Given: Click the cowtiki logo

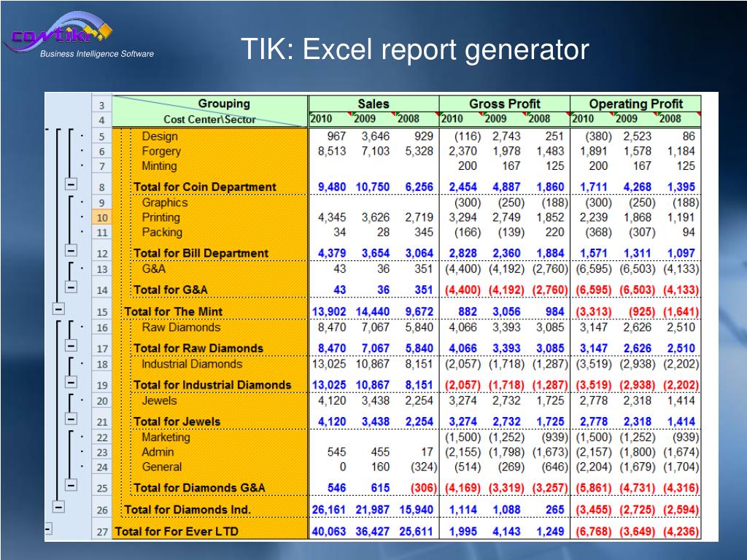Looking at the screenshot, I should [60, 31].
